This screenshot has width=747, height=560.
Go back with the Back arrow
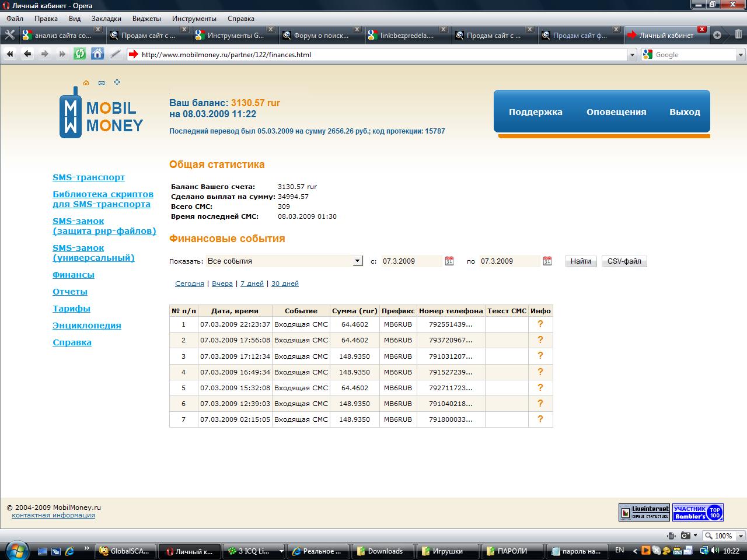click(x=27, y=54)
